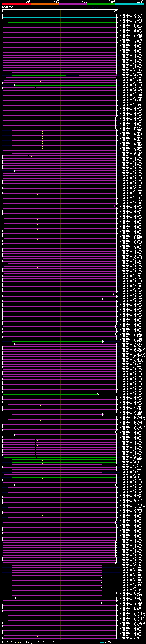Open the UniRef100_A8IW55 entry
This screenshot has height=644, width=146.
coord(131,18)
